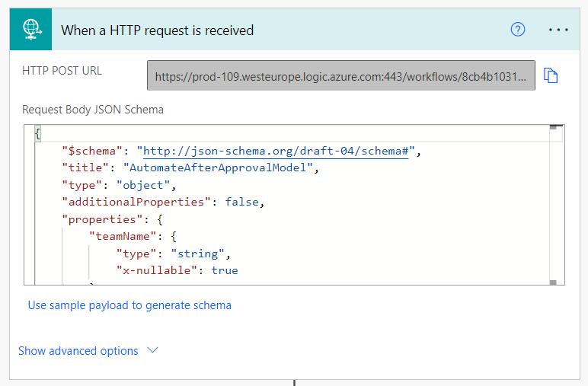
Task: Click "Use sample payload to generate schema" link
Action: click(129, 305)
